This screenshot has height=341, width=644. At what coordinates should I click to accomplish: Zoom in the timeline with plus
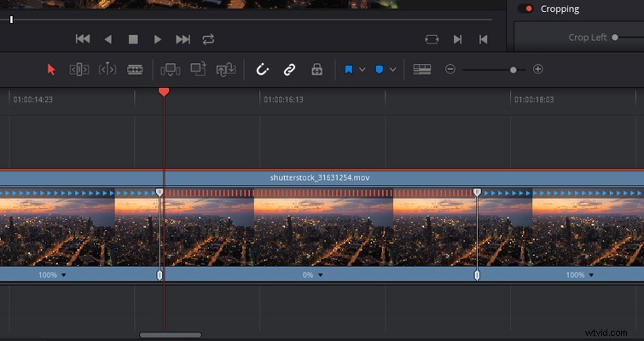click(x=538, y=69)
